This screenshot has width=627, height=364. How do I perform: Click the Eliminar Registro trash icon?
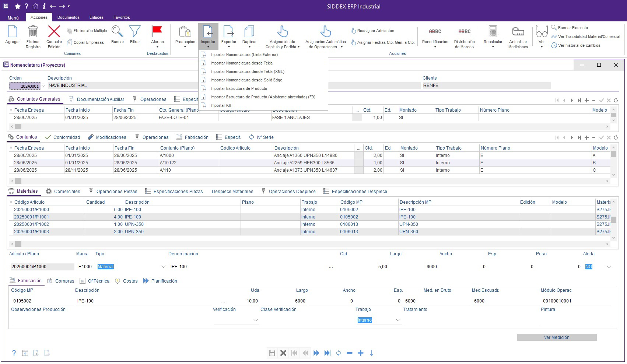pyautogui.click(x=33, y=32)
